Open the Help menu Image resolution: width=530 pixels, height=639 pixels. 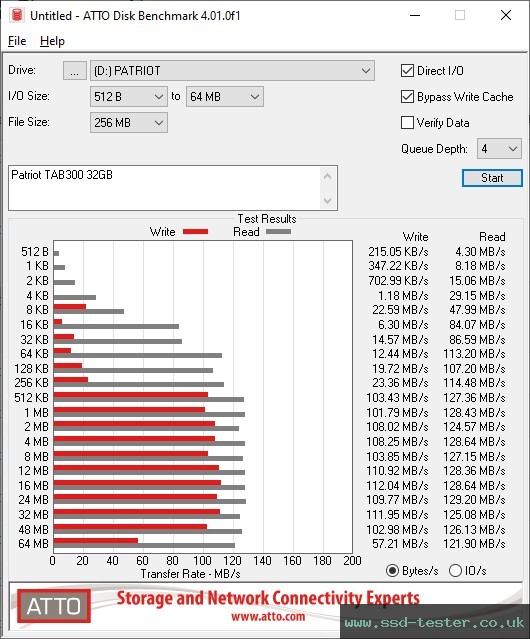pos(52,41)
